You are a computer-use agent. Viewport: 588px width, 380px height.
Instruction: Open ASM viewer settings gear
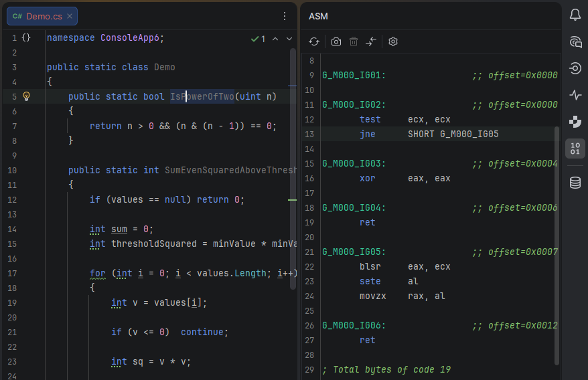tap(393, 41)
